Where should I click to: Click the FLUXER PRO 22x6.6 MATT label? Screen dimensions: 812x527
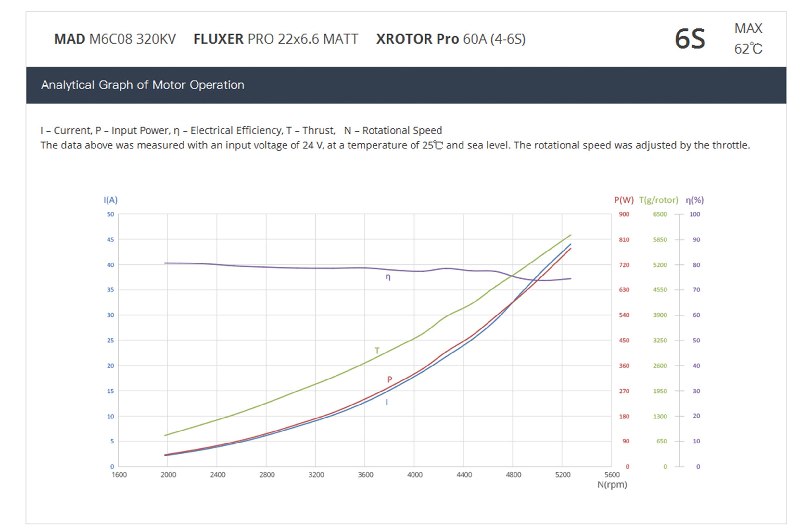point(275,39)
